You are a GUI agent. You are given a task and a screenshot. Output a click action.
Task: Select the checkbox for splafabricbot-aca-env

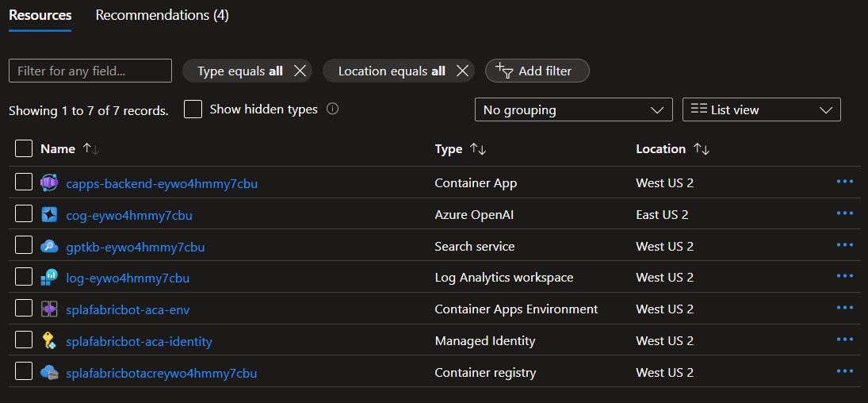[24, 309]
